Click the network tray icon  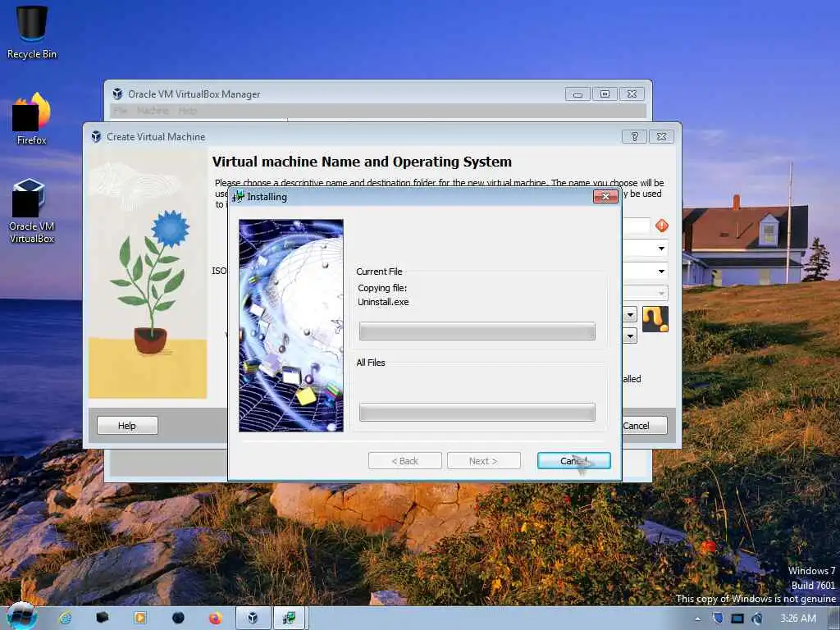737,619
